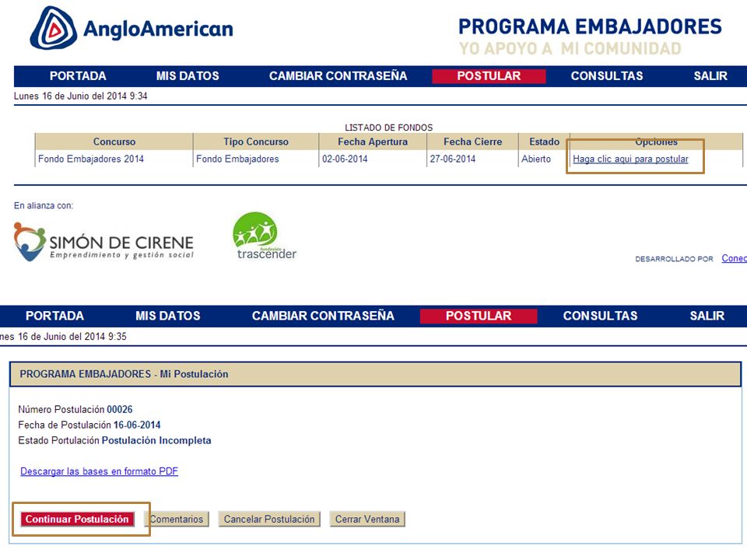Click the Cerrar Ventana button

tap(367, 519)
